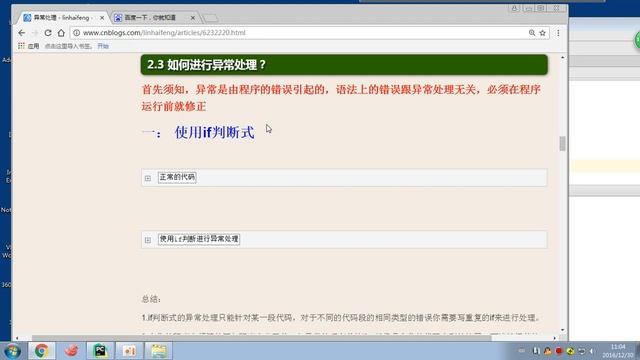
Task: Open the Windows Start menu
Action: [x=12, y=351]
